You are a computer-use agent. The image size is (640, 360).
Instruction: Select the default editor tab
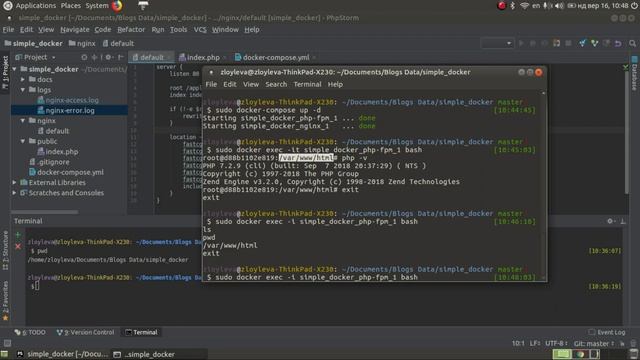click(x=151, y=58)
